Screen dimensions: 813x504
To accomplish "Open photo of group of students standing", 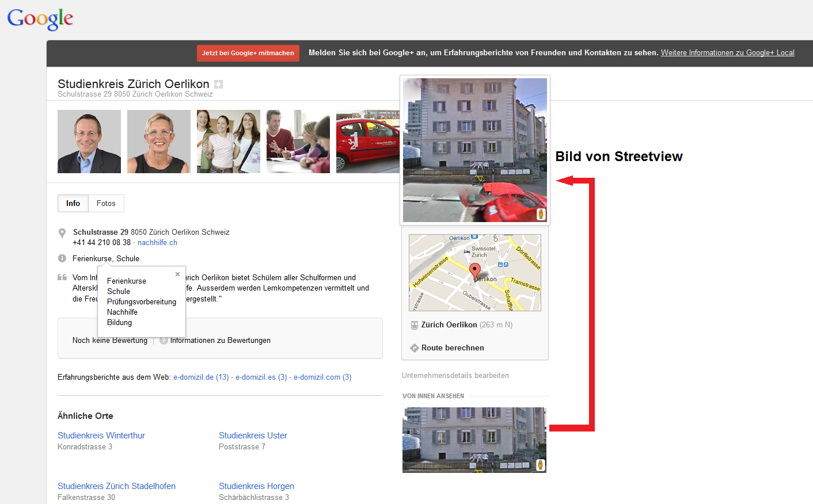I will pyautogui.click(x=229, y=142).
